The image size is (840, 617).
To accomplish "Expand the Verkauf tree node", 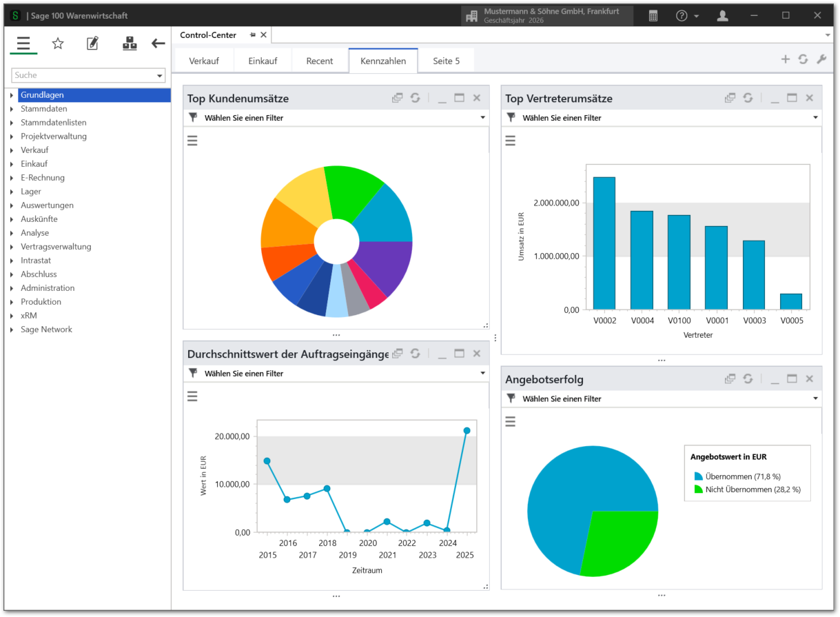I will (12, 150).
